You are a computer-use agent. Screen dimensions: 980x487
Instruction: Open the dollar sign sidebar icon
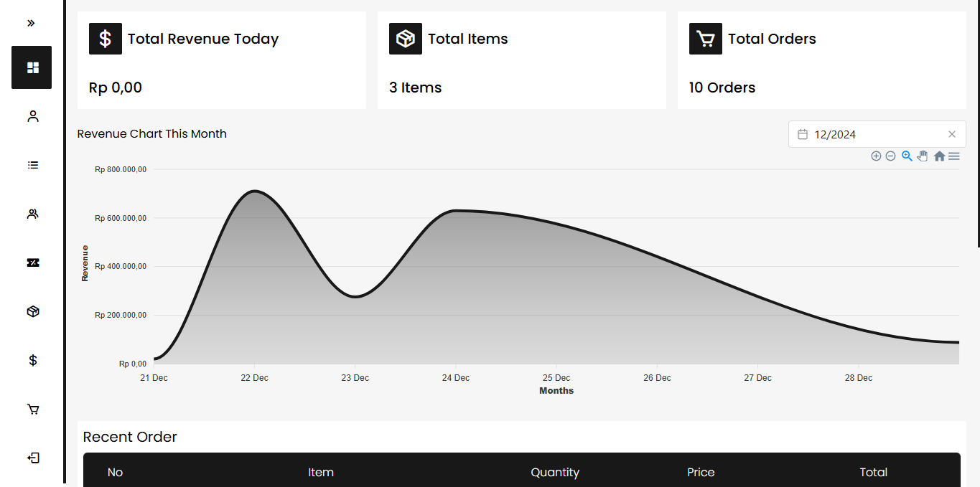pyautogui.click(x=32, y=360)
